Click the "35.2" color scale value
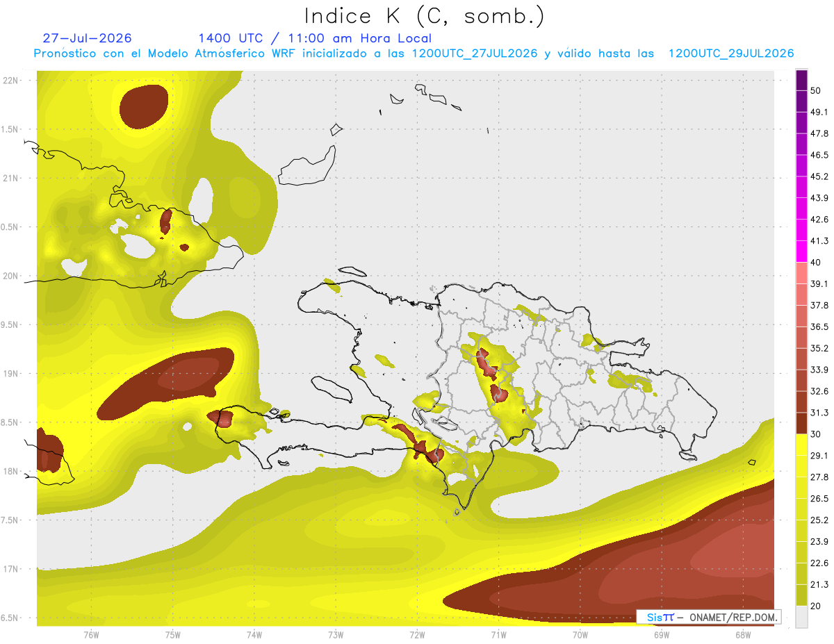834x644 pixels. click(819, 348)
